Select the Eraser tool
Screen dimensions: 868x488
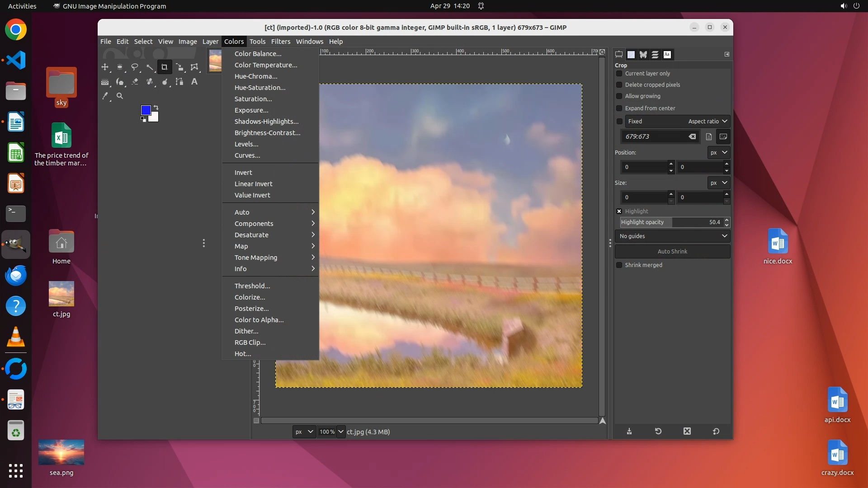tap(135, 82)
